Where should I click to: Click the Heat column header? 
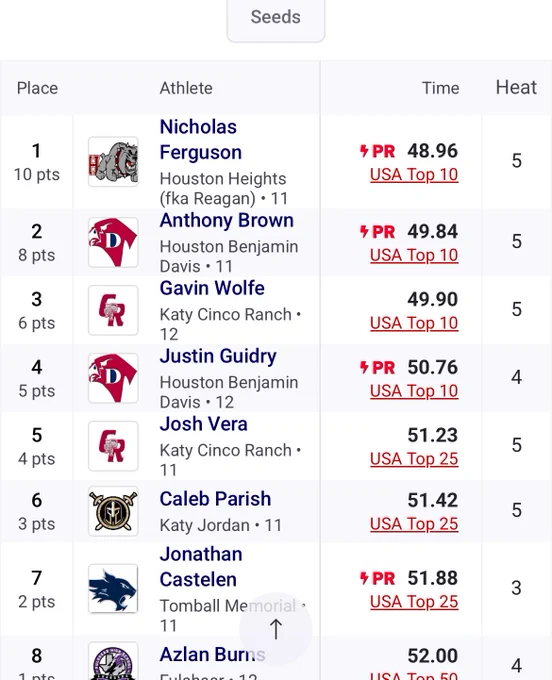516,88
